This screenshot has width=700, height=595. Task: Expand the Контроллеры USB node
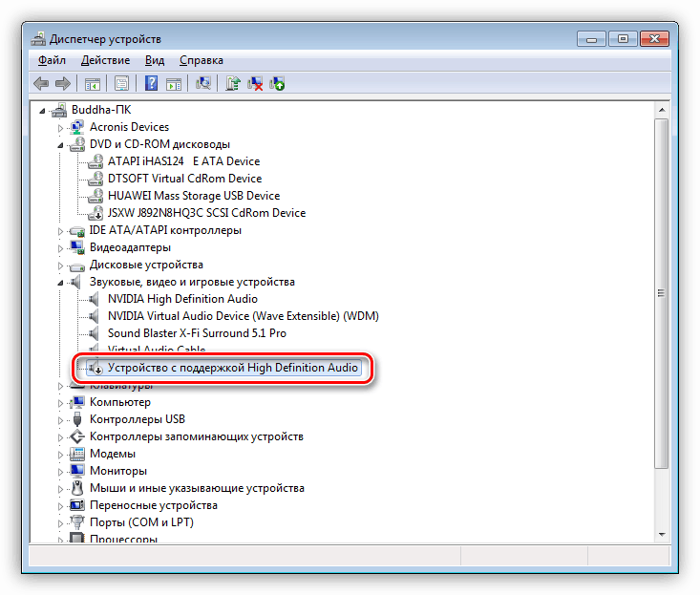[61, 419]
